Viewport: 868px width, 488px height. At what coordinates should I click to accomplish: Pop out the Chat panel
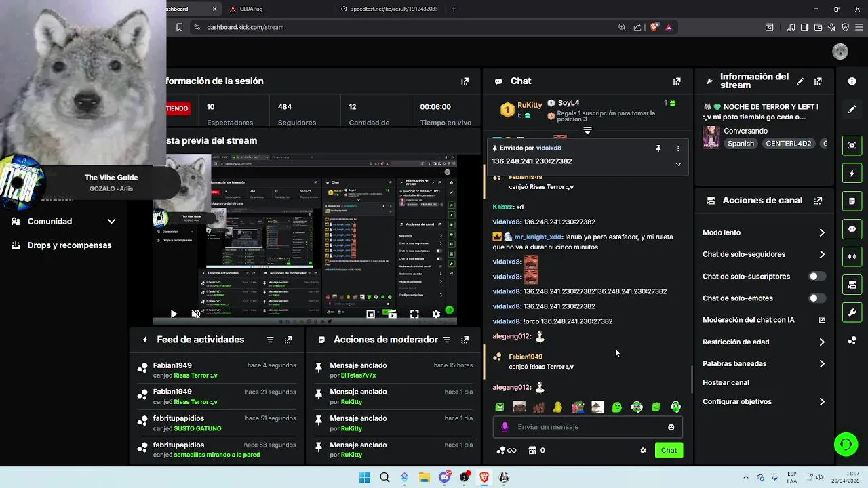tap(677, 81)
